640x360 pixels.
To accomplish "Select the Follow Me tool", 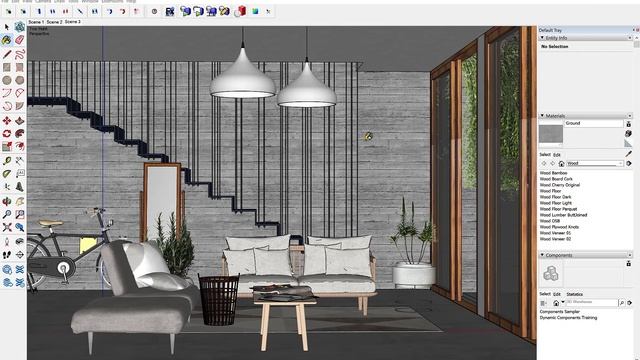I will tap(20, 133).
